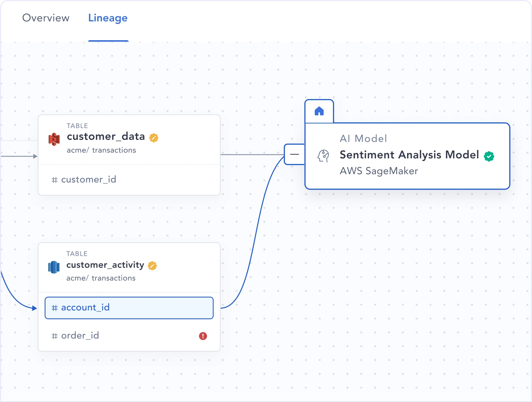Screen dimensions: 532x402
Task: Click the acme/ transactions path under customer_activity
Action: click(x=101, y=278)
